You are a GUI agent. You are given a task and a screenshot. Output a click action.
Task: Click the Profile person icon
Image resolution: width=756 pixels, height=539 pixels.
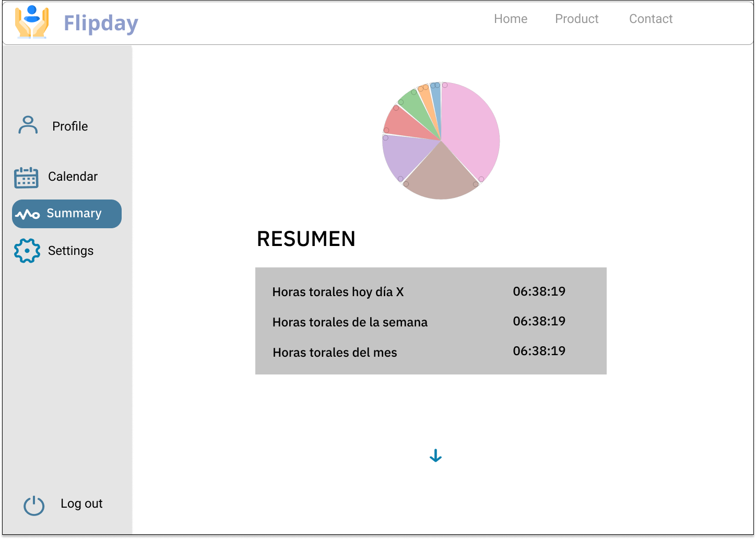click(x=28, y=125)
